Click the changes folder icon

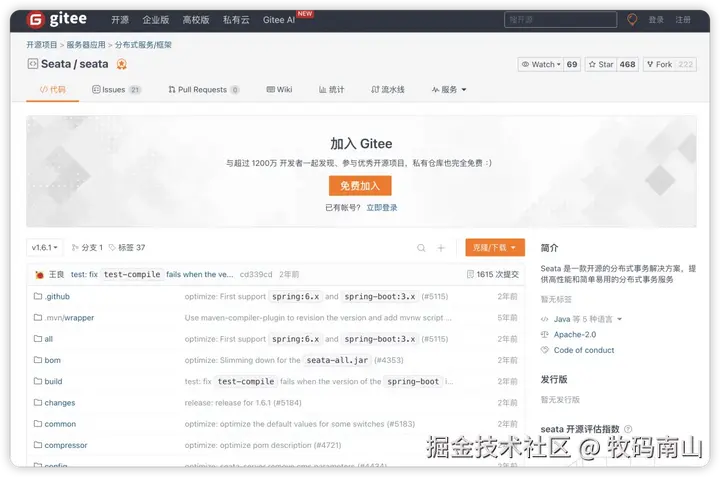[38, 403]
